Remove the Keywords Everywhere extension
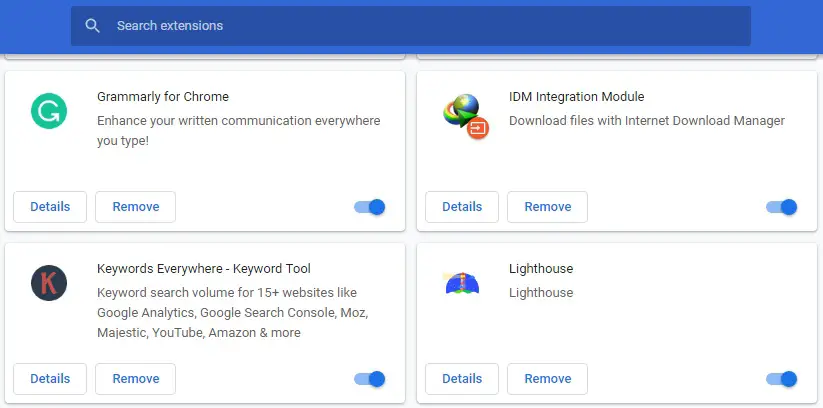 click(x=135, y=379)
